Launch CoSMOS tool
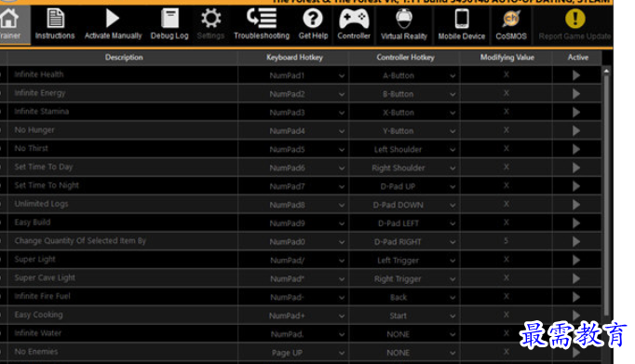The image size is (635, 364). (x=511, y=24)
